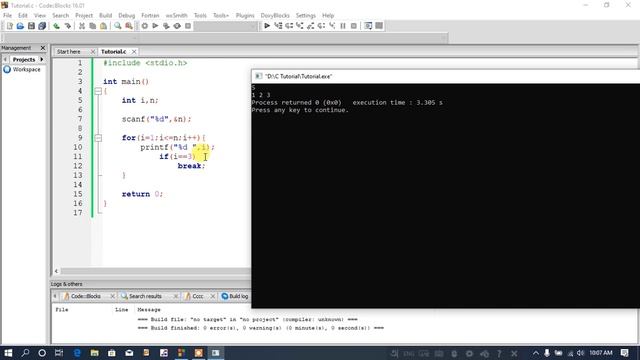640x360 pixels.
Task: Click the Windows Start button
Action: pos(8,353)
